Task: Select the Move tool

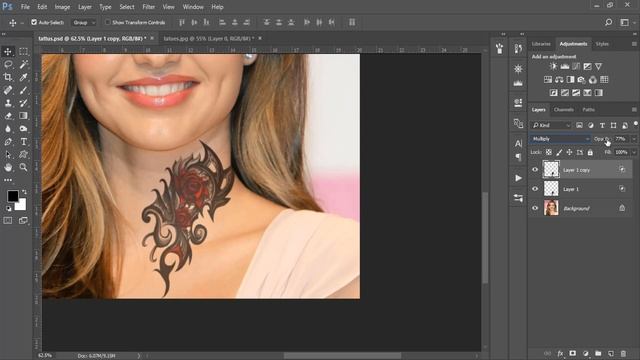Action: pos(8,51)
